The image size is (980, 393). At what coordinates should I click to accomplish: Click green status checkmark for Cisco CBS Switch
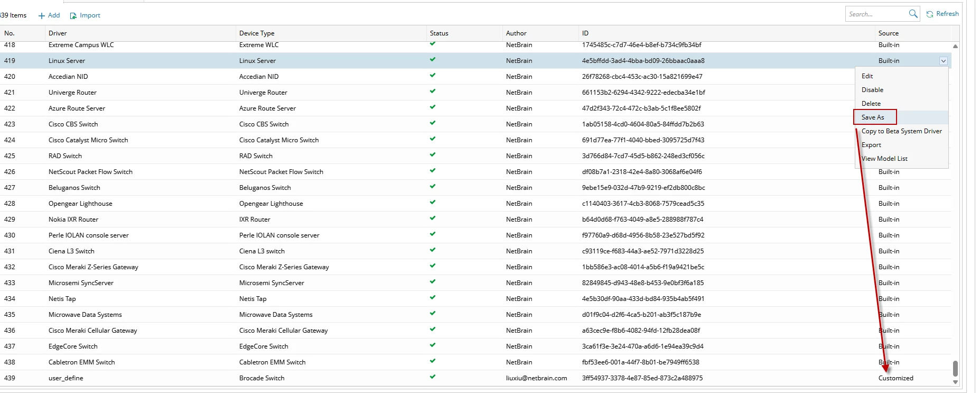[433, 123]
